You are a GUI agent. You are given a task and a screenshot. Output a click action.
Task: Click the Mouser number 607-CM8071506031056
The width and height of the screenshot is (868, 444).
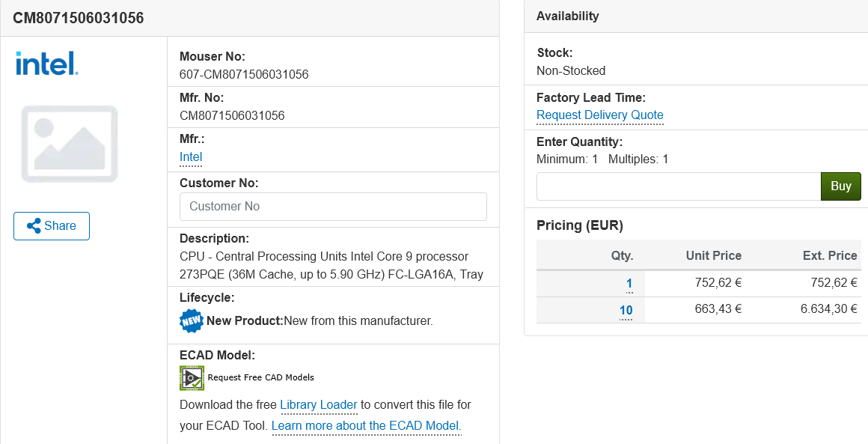[244, 75]
